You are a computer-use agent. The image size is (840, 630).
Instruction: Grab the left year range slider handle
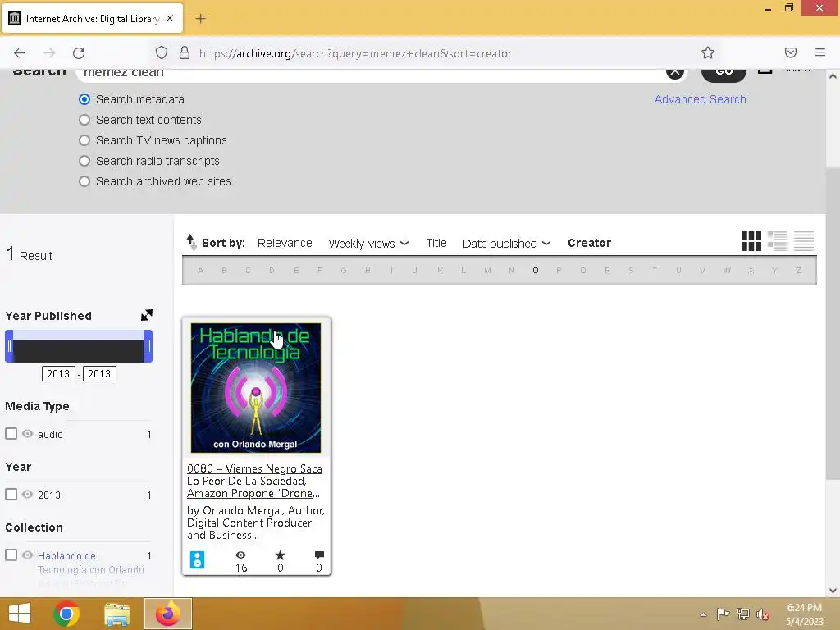tap(9, 346)
